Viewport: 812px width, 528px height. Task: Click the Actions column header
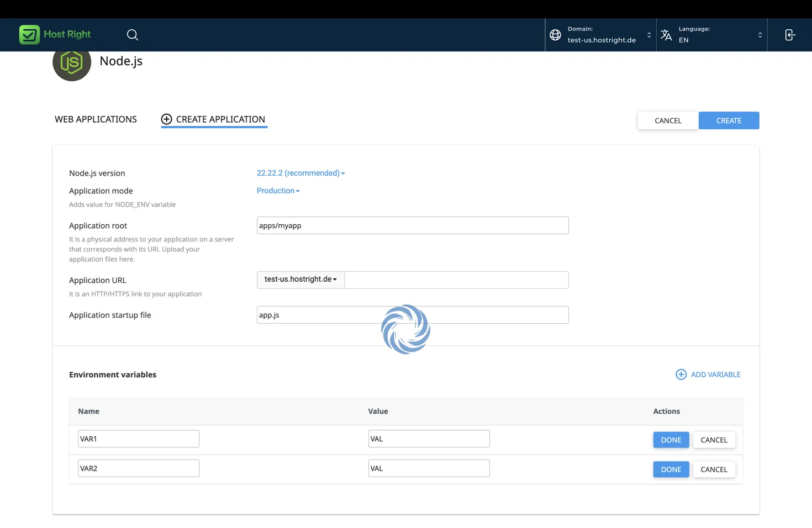click(666, 411)
